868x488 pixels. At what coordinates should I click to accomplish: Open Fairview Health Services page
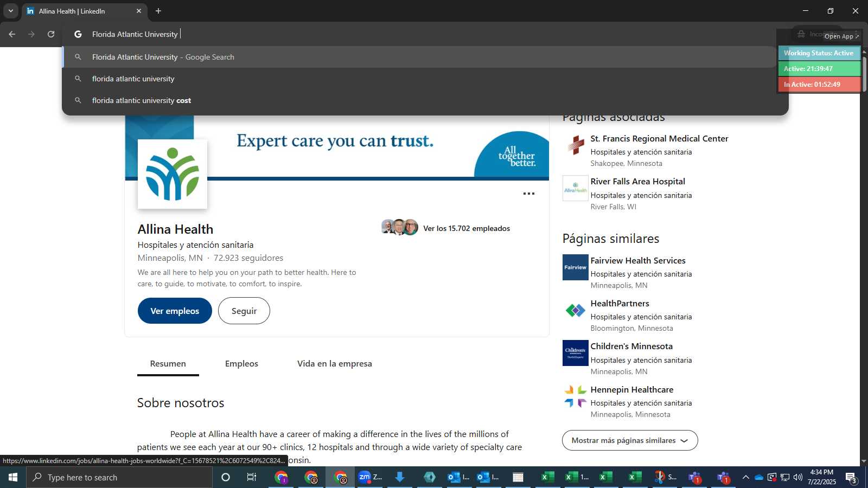[x=638, y=261]
